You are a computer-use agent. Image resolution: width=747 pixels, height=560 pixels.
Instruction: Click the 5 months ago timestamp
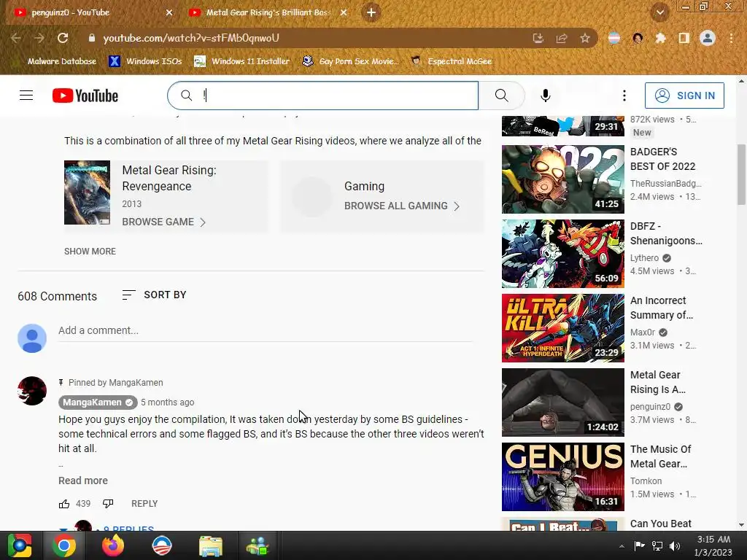click(x=167, y=402)
